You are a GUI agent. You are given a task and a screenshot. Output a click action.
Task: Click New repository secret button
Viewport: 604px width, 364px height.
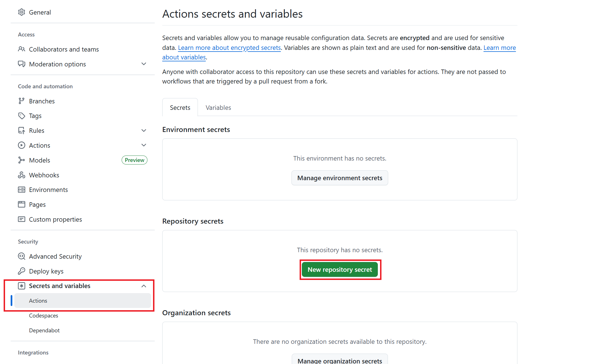pyautogui.click(x=340, y=270)
